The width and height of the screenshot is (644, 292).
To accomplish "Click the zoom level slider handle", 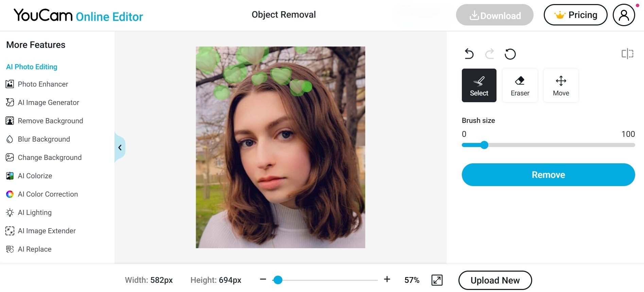I will coord(278,280).
